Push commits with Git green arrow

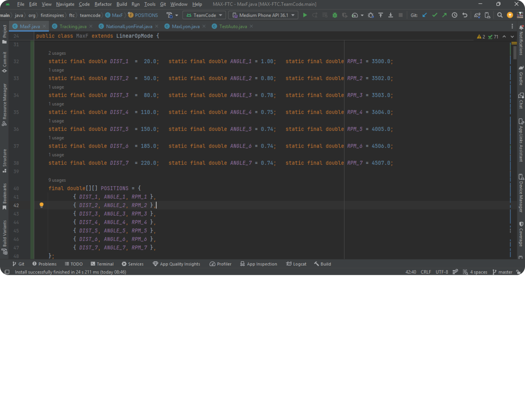pos(444,15)
